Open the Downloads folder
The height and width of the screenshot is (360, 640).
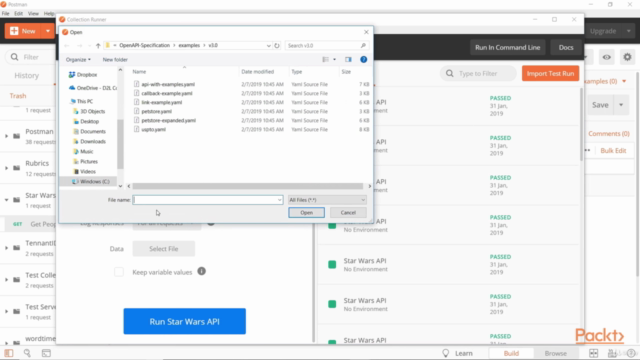[x=89, y=141]
